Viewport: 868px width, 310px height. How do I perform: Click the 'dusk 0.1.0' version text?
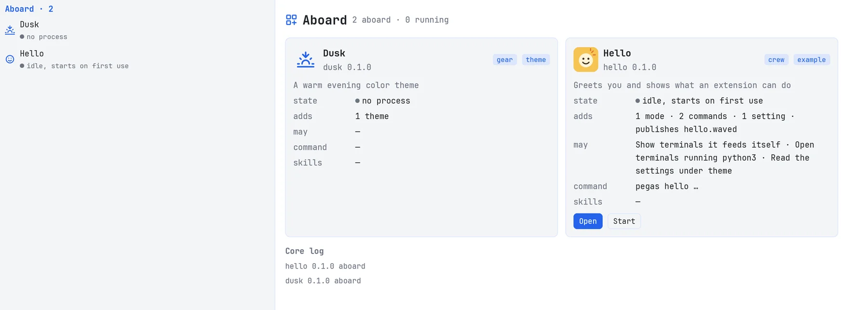point(347,67)
